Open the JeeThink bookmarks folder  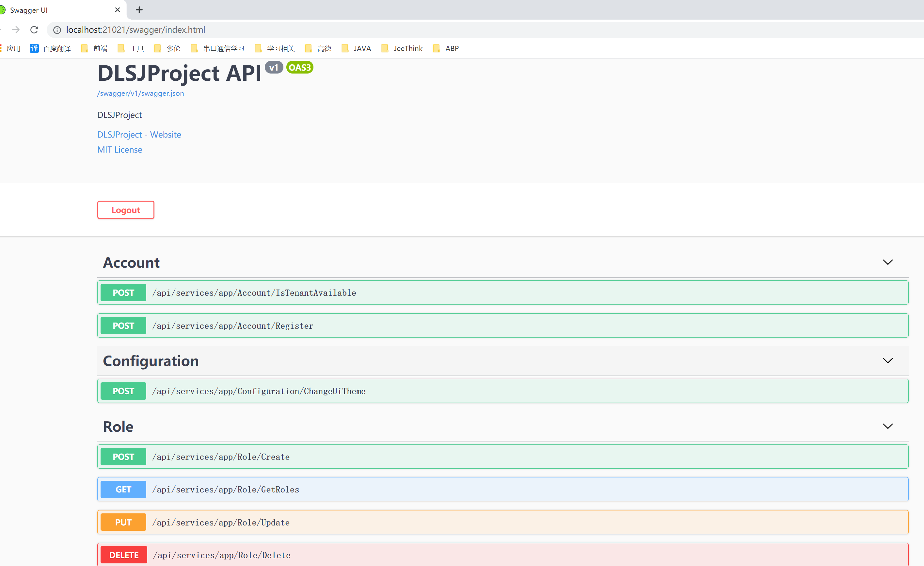407,48
